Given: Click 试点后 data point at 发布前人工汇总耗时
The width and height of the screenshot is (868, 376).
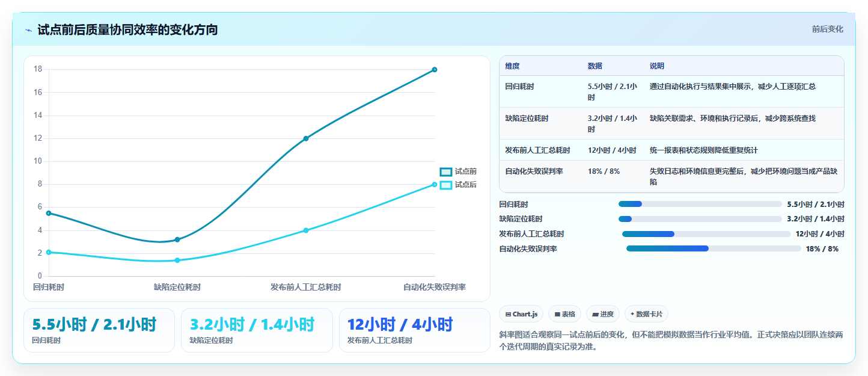Looking at the screenshot, I should pos(306,230).
